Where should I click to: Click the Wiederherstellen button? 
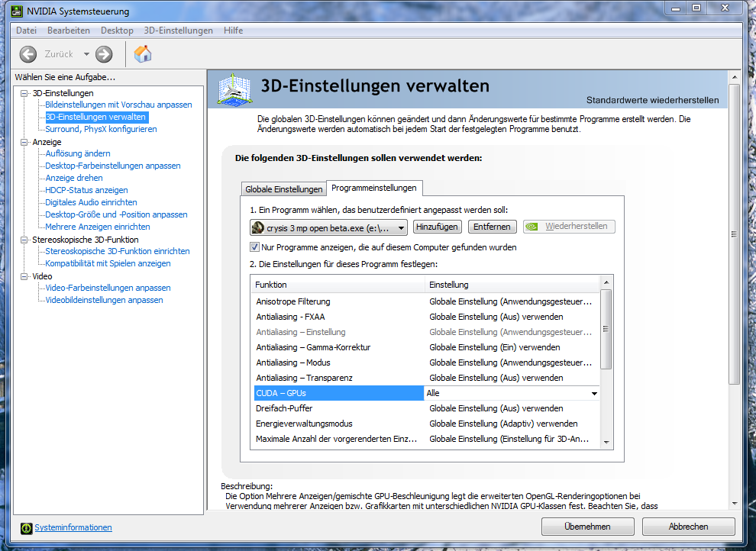coord(569,227)
